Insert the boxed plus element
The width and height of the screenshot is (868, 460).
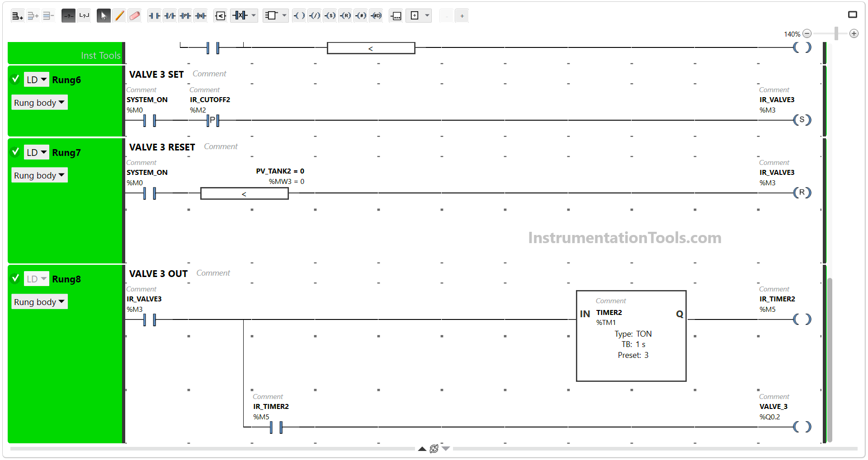pos(415,16)
